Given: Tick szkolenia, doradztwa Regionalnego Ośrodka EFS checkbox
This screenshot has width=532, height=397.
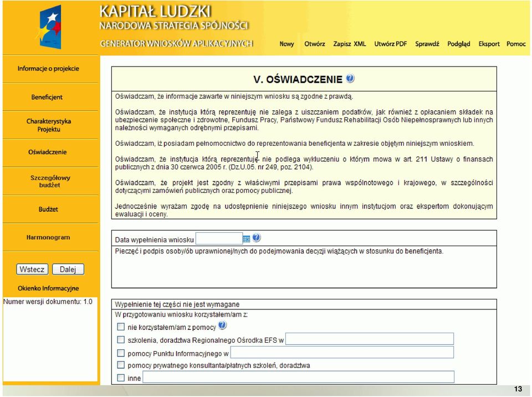Looking at the screenshot, I should [121, 339].
